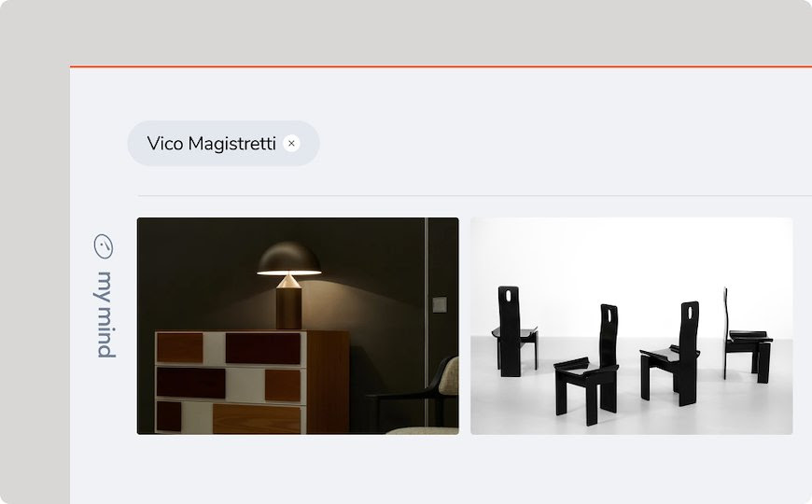Click the dome lamp shade in photo
This screenshot has height=504, width=812.
pos(289,258)
